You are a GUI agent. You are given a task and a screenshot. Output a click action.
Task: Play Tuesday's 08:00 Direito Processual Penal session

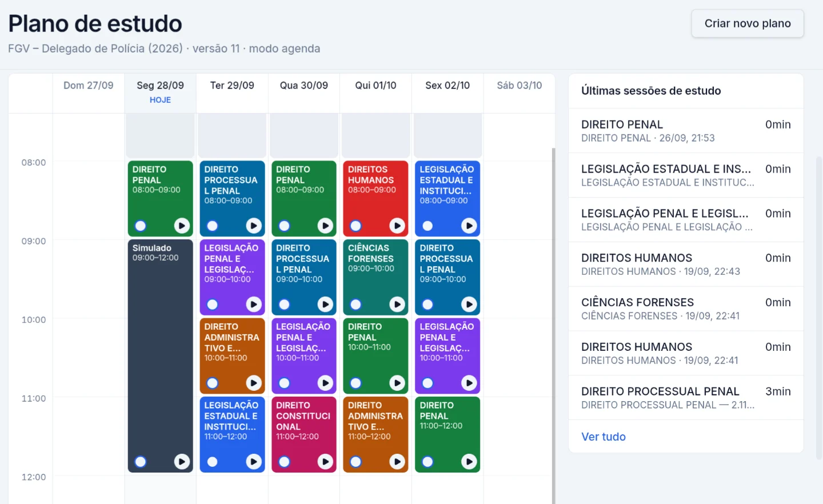pos(254,226)
